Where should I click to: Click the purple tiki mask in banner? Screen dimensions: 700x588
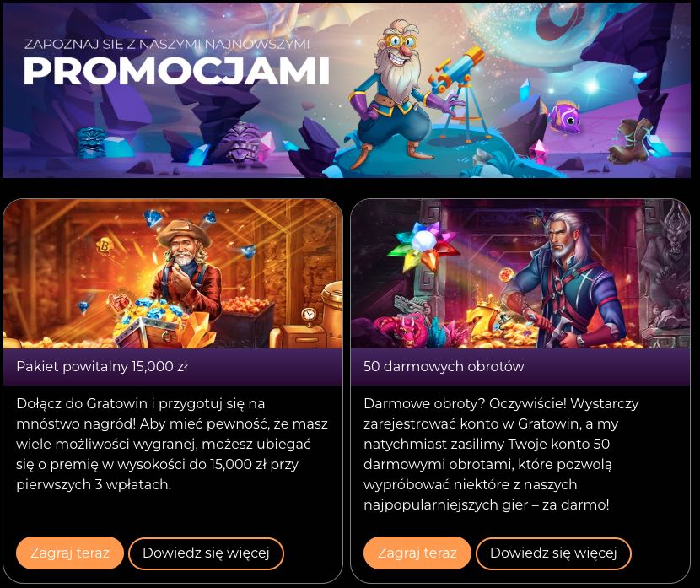242,143
